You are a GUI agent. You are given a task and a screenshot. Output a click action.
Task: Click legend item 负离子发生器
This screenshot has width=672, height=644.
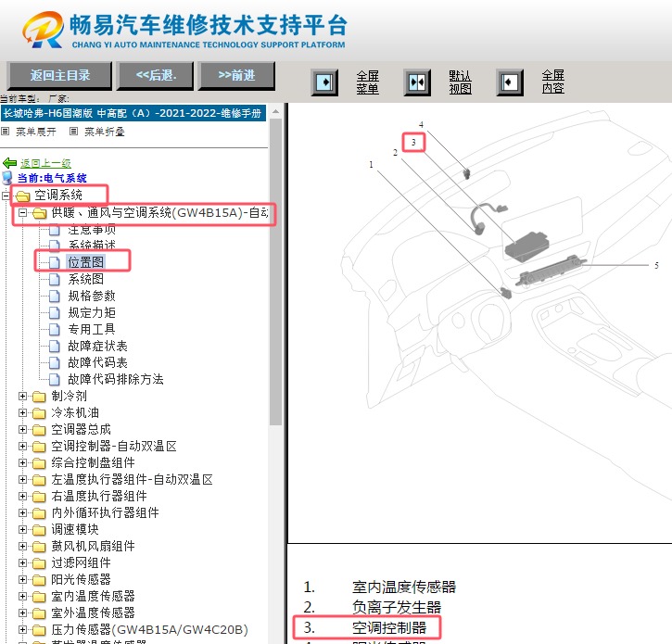pyautogui.click(x=397, y=608)
